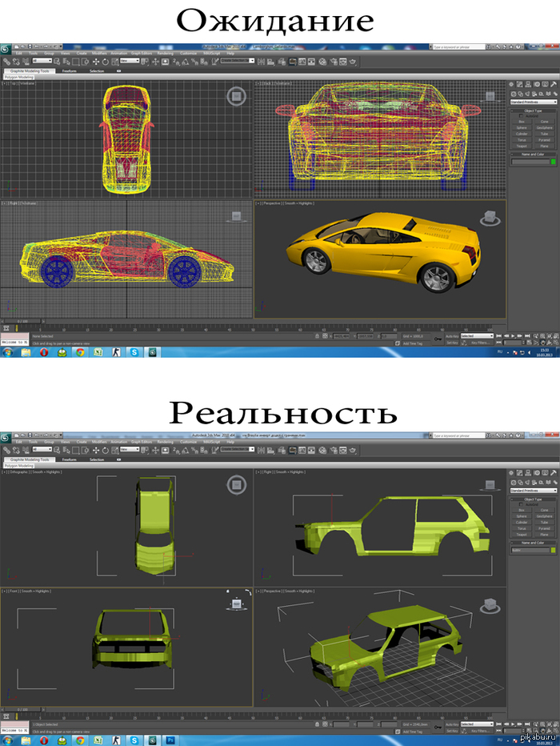Open selection filter All dropdown in Ожидание window

click(42, 61)
